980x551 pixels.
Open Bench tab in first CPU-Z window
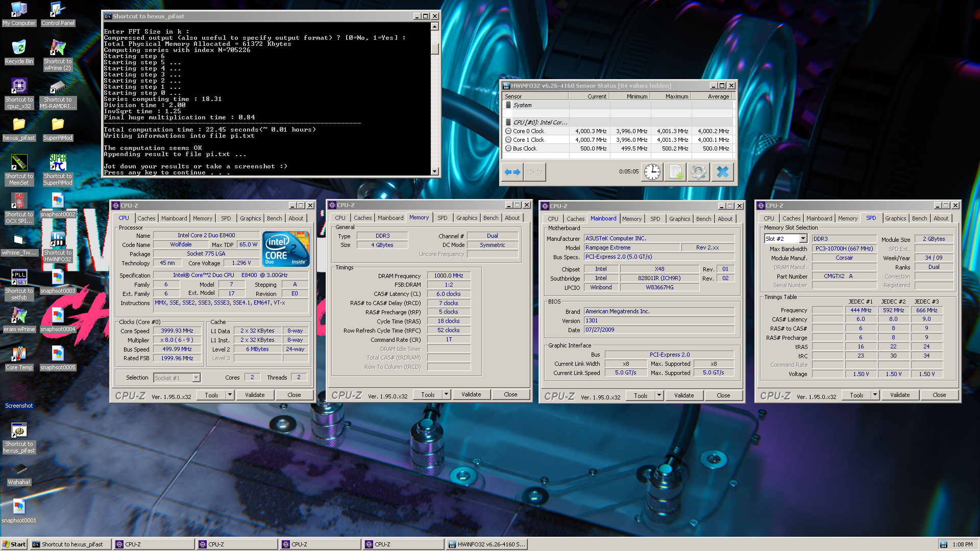click(274, 218)
